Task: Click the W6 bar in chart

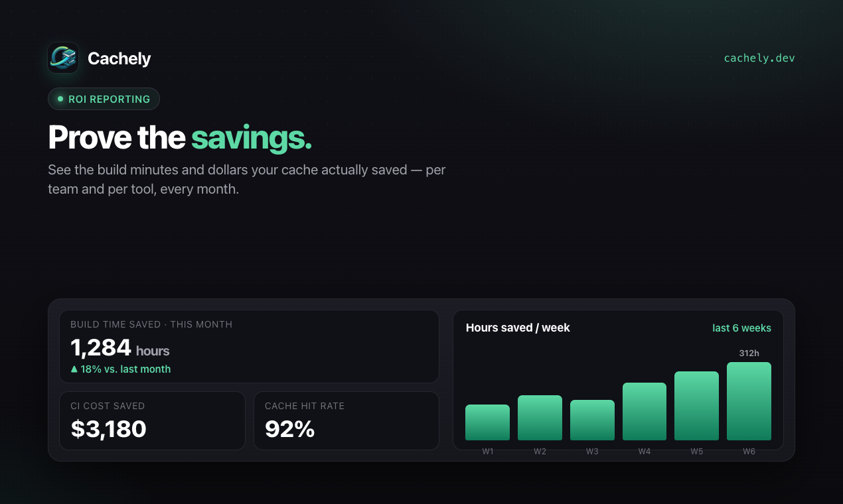Action: coord(749,401)
